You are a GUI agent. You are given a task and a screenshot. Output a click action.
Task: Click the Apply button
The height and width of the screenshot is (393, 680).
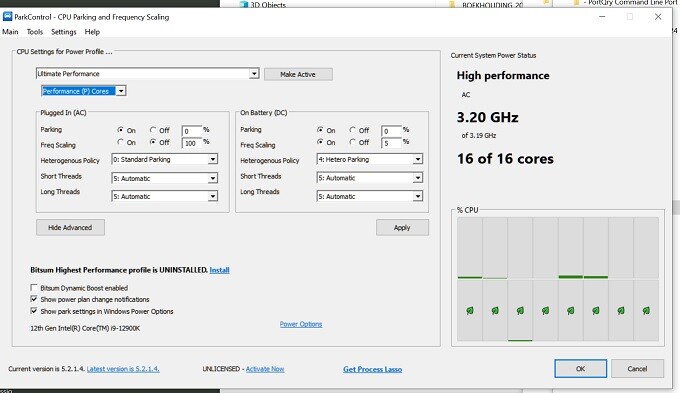pyautogui.click(x=402, y=227)
